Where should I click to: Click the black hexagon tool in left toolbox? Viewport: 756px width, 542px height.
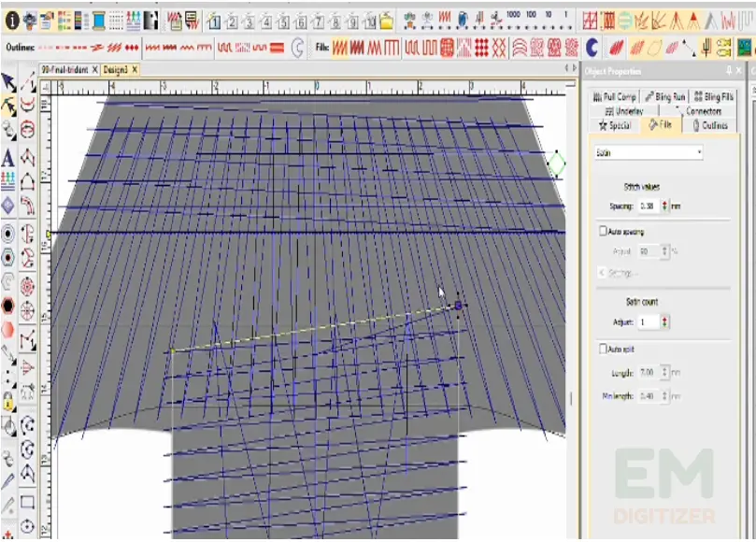coord(8,306)
